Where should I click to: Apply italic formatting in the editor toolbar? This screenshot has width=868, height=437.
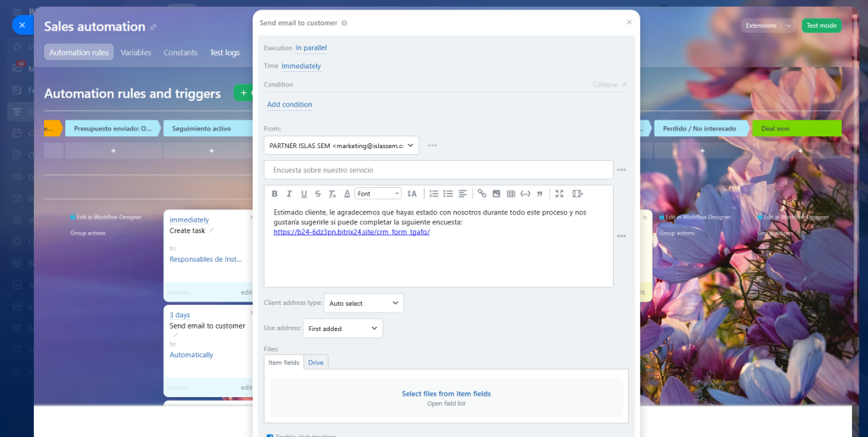289,194
